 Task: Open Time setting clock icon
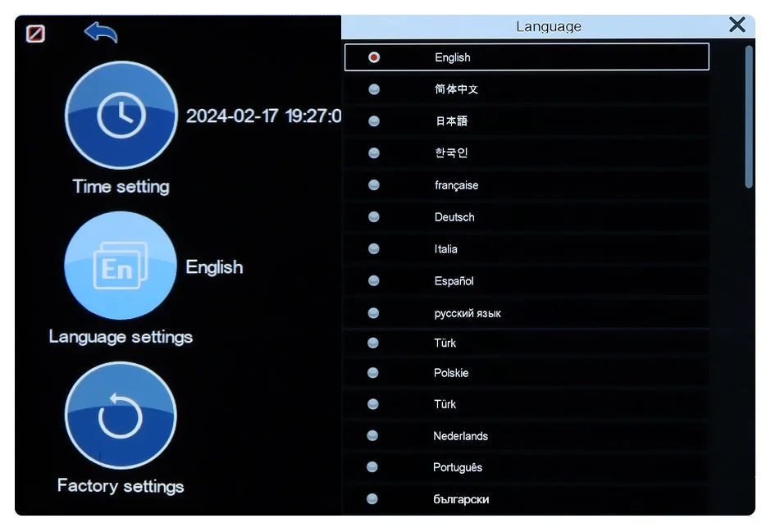121,116
